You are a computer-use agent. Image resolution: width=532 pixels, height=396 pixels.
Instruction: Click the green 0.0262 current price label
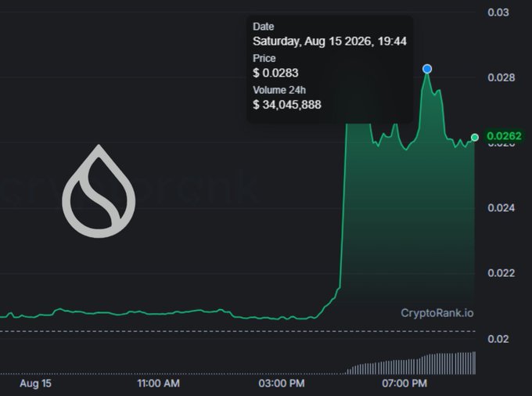tap(504, 136)
